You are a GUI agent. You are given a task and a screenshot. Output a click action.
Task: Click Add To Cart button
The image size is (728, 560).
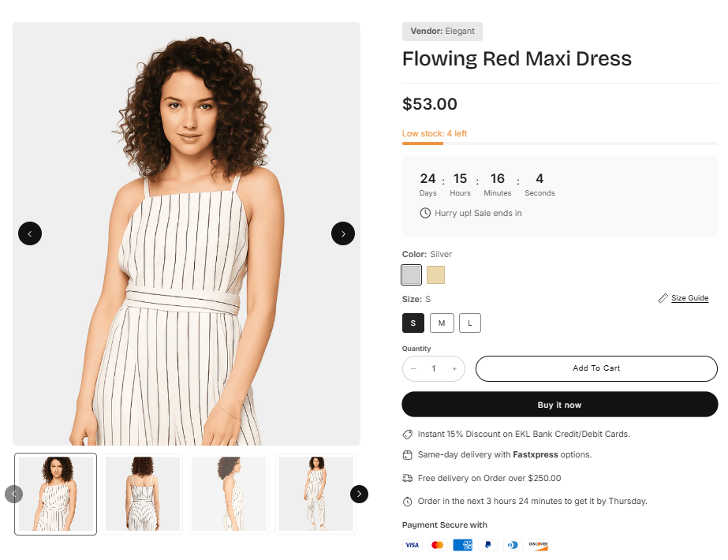pos(596,368)
